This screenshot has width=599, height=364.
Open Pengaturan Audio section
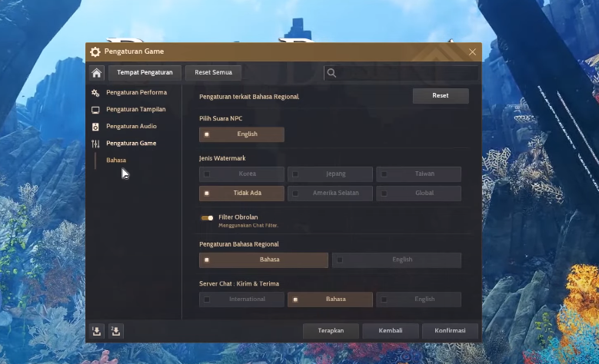[x=131, y=126]
